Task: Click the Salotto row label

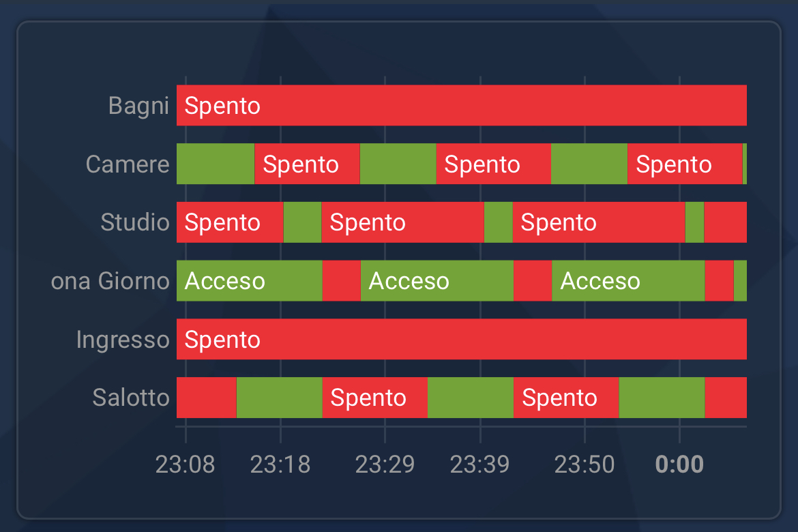Action: coord(131,398)
